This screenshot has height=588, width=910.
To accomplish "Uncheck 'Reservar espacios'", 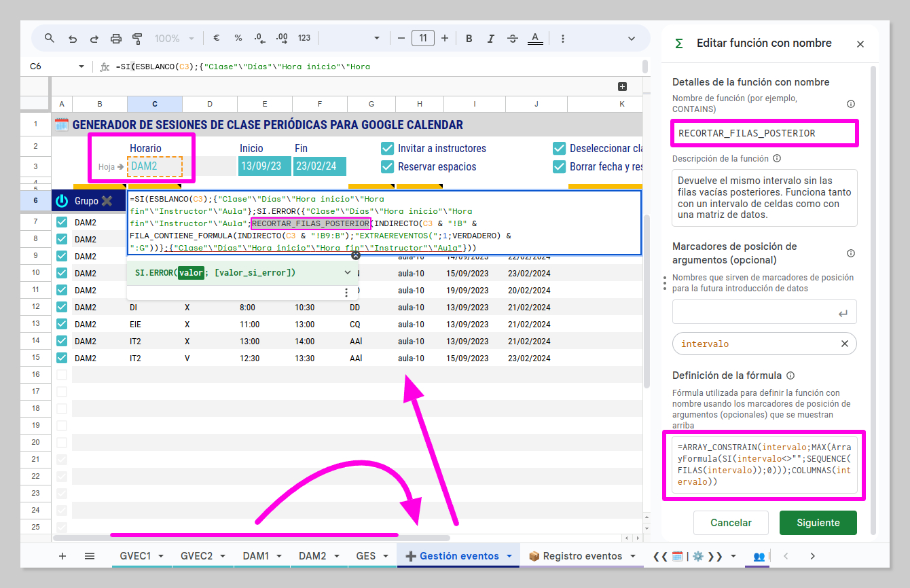I will click(388, 166).
